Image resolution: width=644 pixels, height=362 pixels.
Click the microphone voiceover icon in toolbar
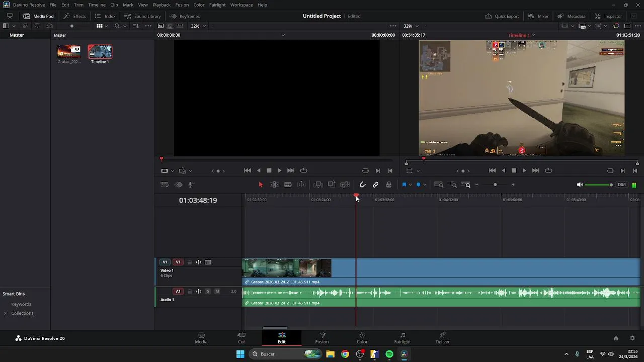[x=191, y=185]
